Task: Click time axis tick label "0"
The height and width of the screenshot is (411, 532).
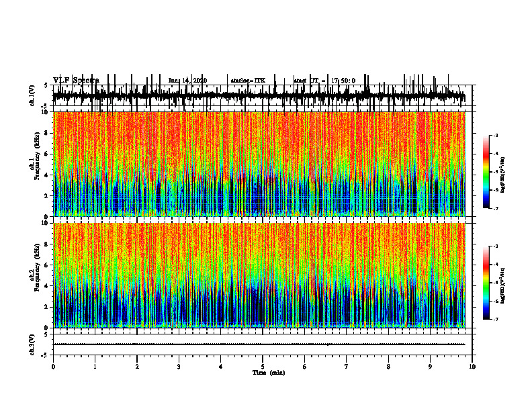Action: (53, 367)
